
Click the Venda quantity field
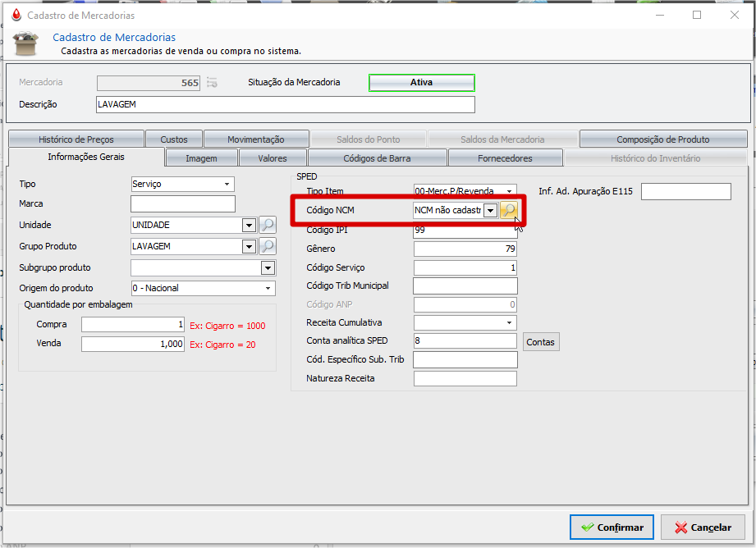133,344
